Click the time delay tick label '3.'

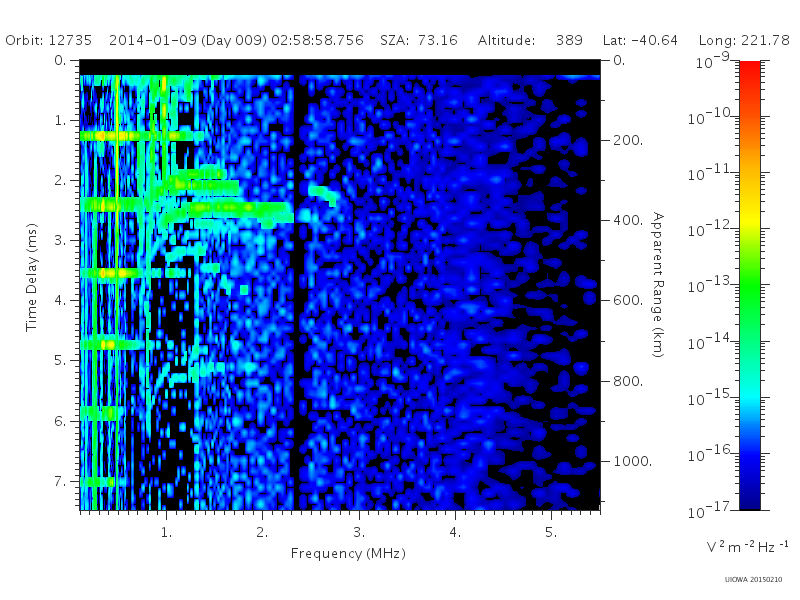click(61, 240)
